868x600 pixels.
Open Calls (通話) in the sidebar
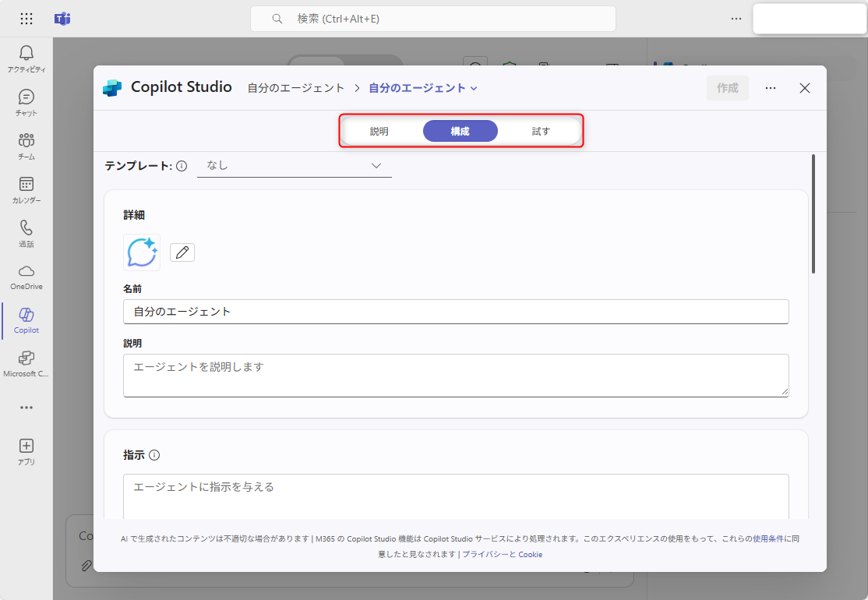click(26, 233)
